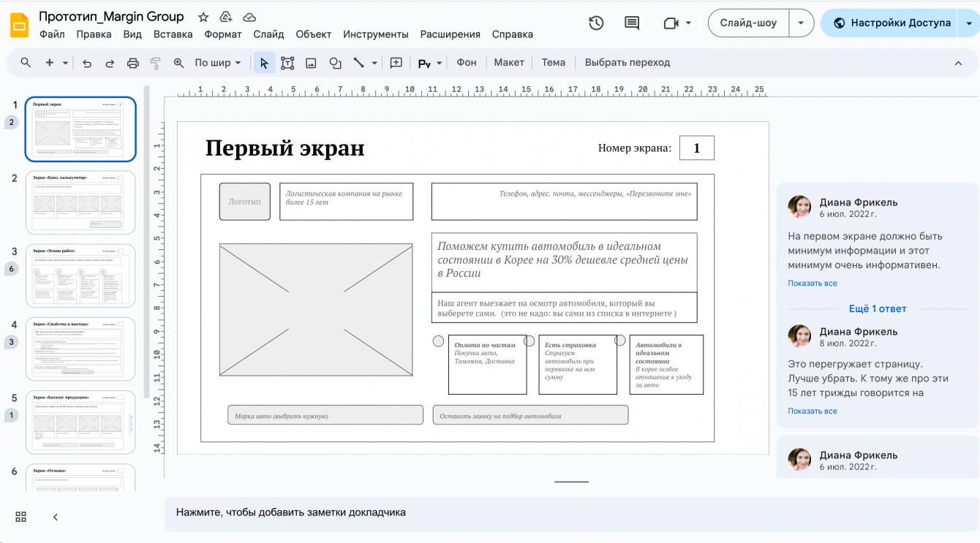Star the presentation title
Screen dimensions: 980x543
pos(203,17)
